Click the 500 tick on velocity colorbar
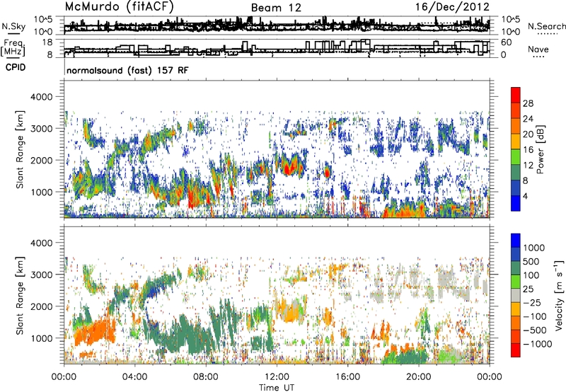 531,261
